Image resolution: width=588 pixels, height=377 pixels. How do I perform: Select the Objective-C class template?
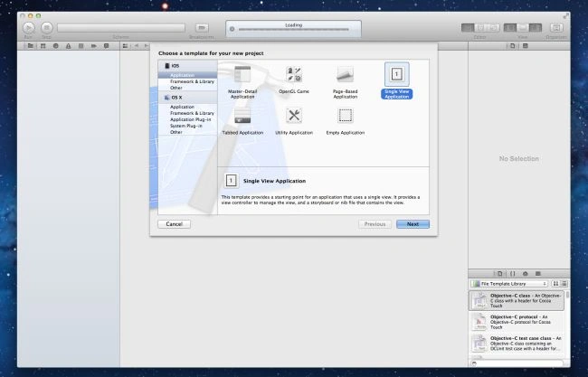click(x=516, y=300)
